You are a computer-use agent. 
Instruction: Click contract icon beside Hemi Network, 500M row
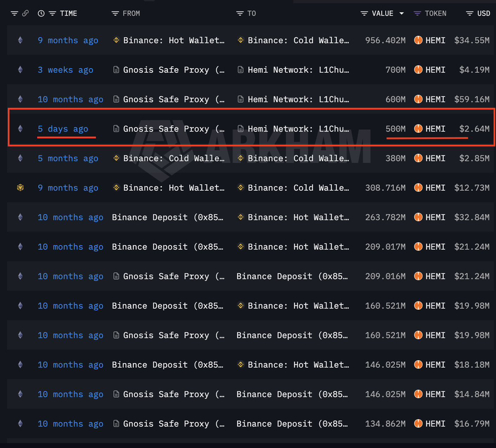(241, 129)
